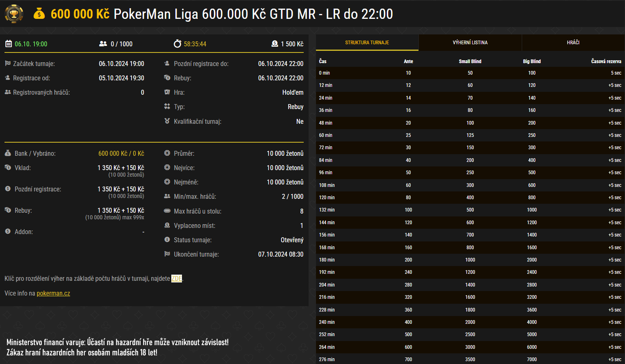This screenshot has width=625, height=364.
Task: Click coins icon beside Vklad
Action: (x=8, y=167)
